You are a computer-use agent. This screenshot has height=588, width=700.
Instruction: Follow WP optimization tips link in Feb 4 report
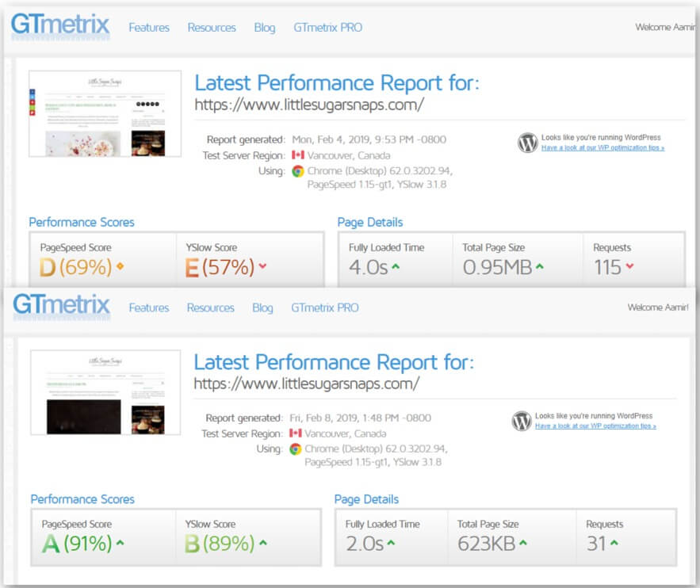602,147
